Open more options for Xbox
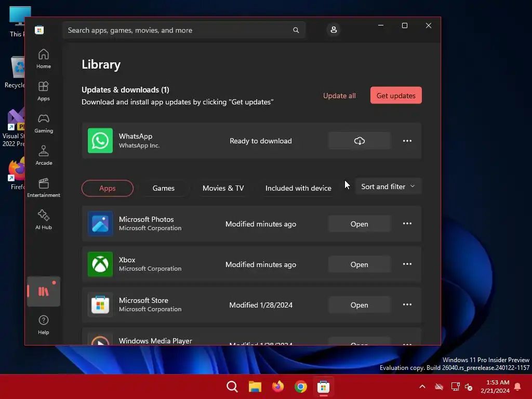Viewport: 532px width, 399px height. [x=407, y=264]
